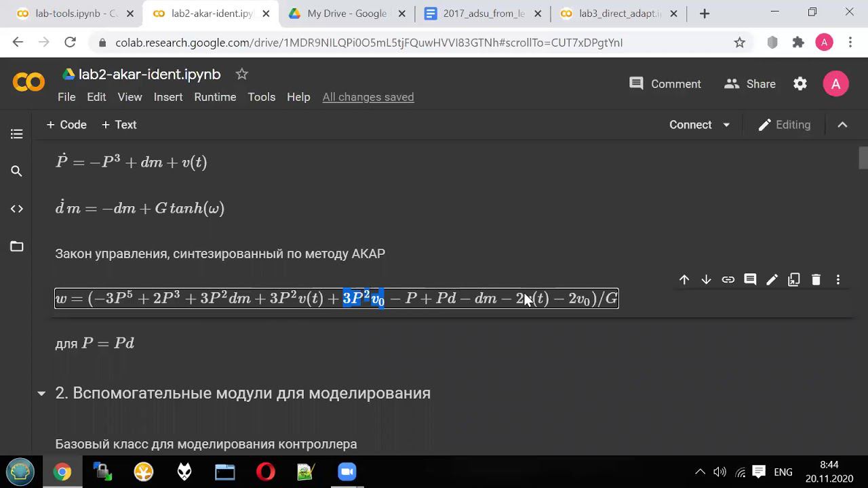Click the Comment button

click(x=665, y=83)
